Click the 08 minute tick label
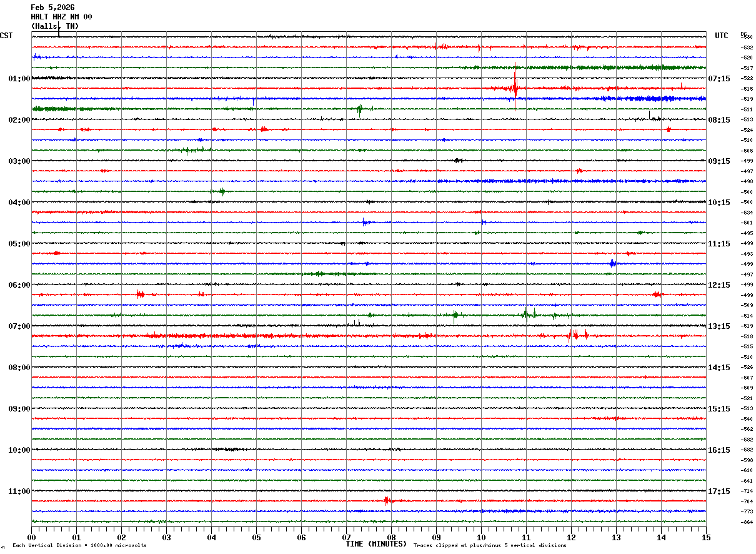 pyautogui.click(x=391, y=537)
